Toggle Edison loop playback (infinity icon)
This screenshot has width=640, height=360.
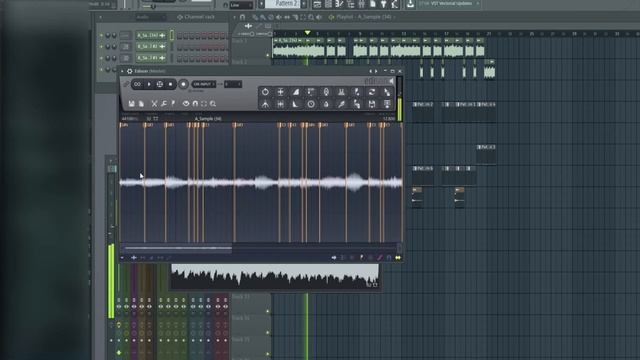[x=138, y=84]
